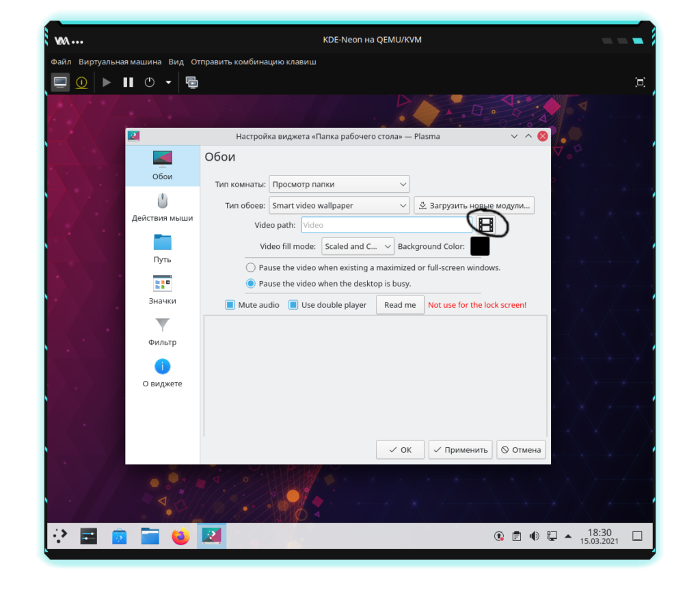Open the Значки icons section
700x610 pixels.
click(x=162, y=290)
